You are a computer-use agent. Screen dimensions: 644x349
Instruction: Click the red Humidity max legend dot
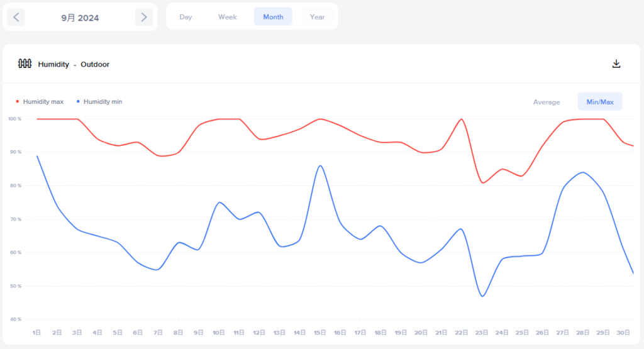point(17,101)
